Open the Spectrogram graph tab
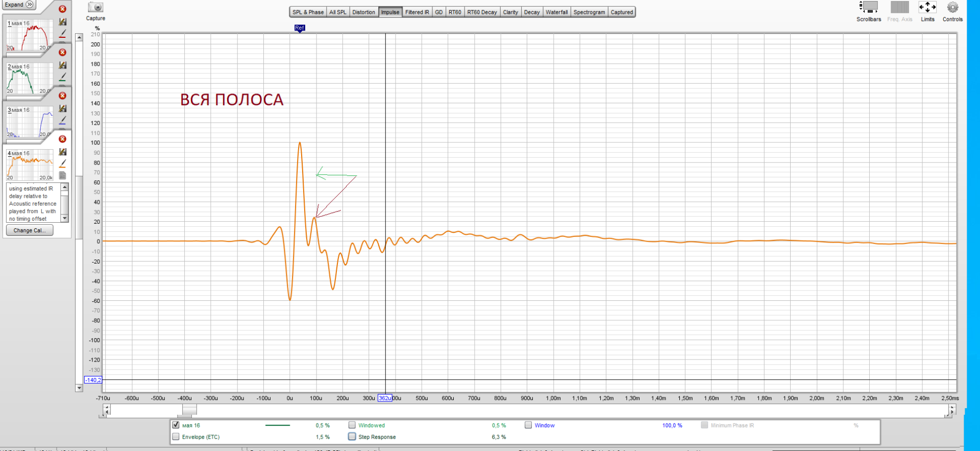 [x=589, y=12]
